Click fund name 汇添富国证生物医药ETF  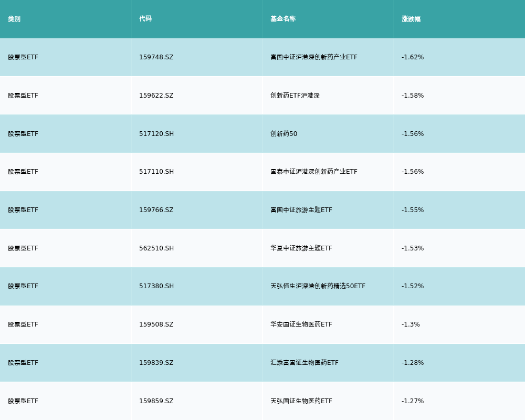(304, 363)
